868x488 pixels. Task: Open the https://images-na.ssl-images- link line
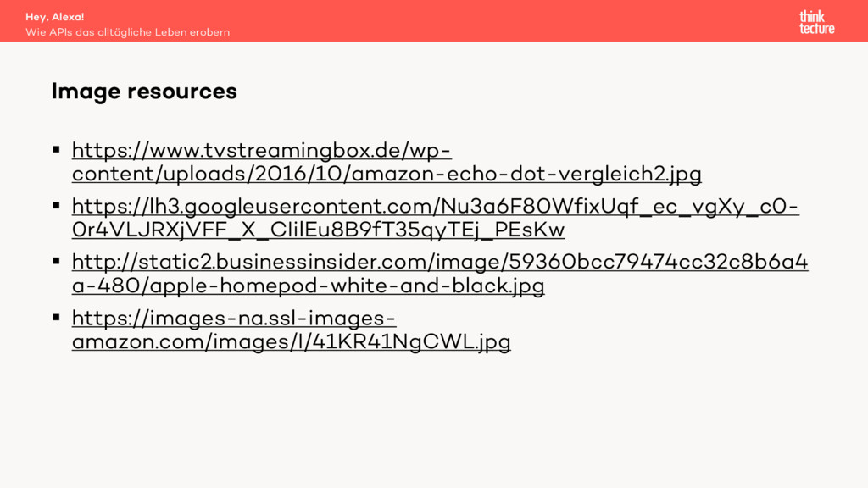[x=234, y=319]
